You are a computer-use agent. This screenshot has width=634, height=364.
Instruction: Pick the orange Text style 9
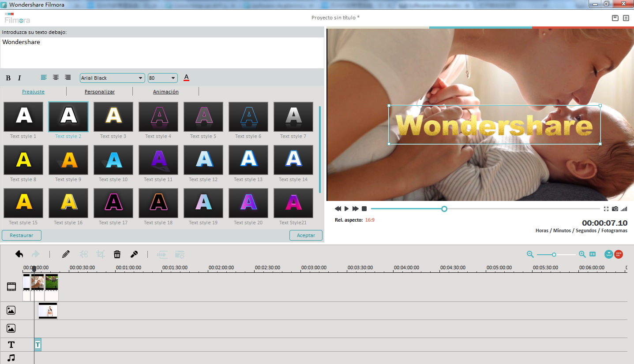pyautogui.click(x=68, y=160)
